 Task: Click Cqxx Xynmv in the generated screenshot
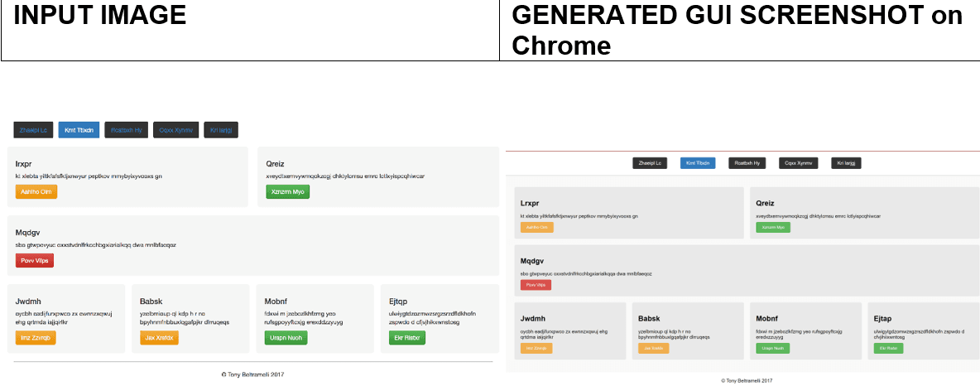click(798, 163)
